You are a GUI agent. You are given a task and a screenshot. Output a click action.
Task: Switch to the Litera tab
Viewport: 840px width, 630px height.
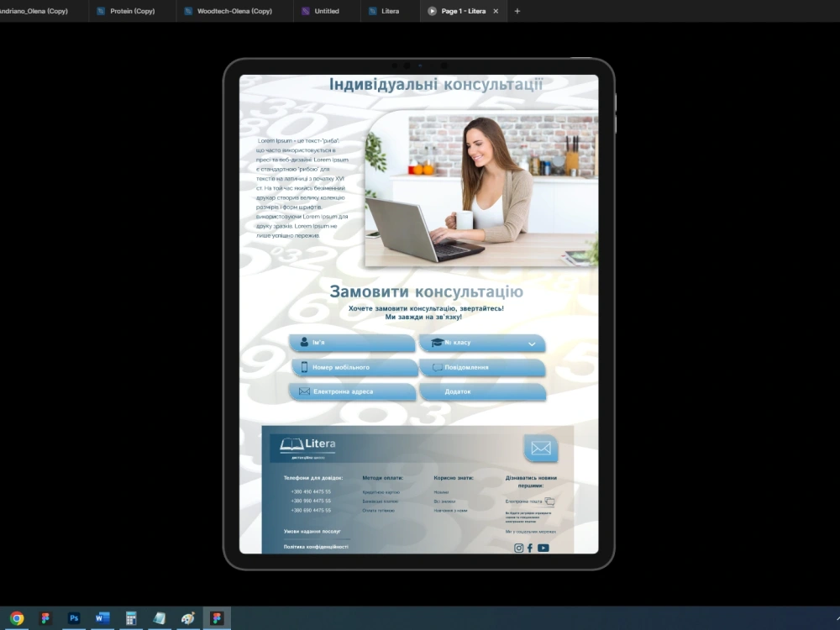[x=390, y=11]
